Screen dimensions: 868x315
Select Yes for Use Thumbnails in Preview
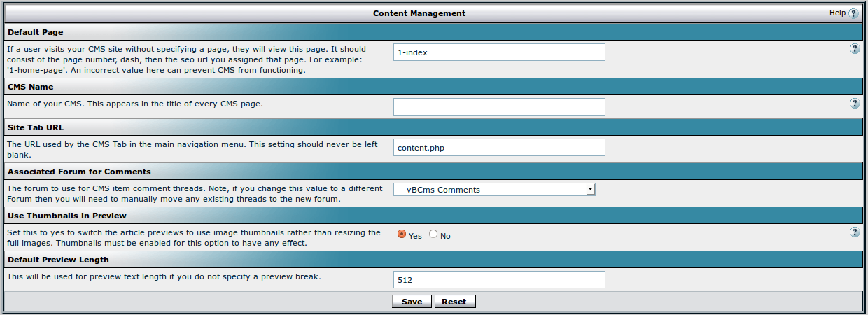tap(402, 234)
